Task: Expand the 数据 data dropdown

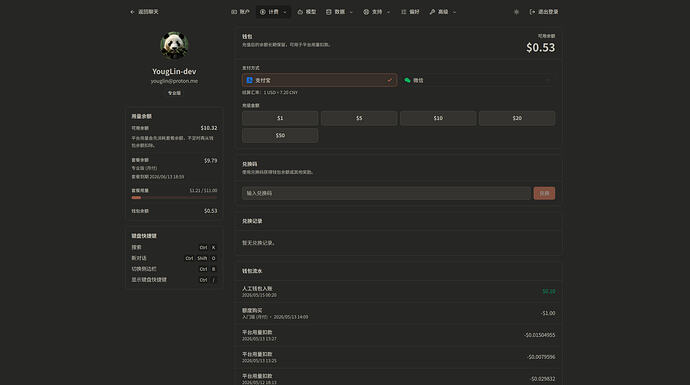Action: (x=339, y=12)
